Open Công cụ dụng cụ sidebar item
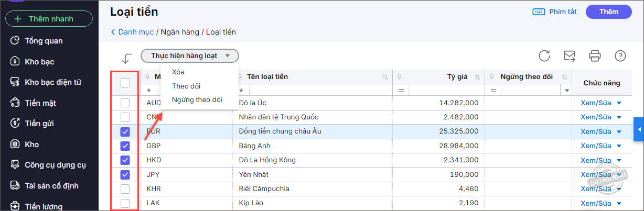The height and width of the screenshot is (211, 644). [56, 165]
